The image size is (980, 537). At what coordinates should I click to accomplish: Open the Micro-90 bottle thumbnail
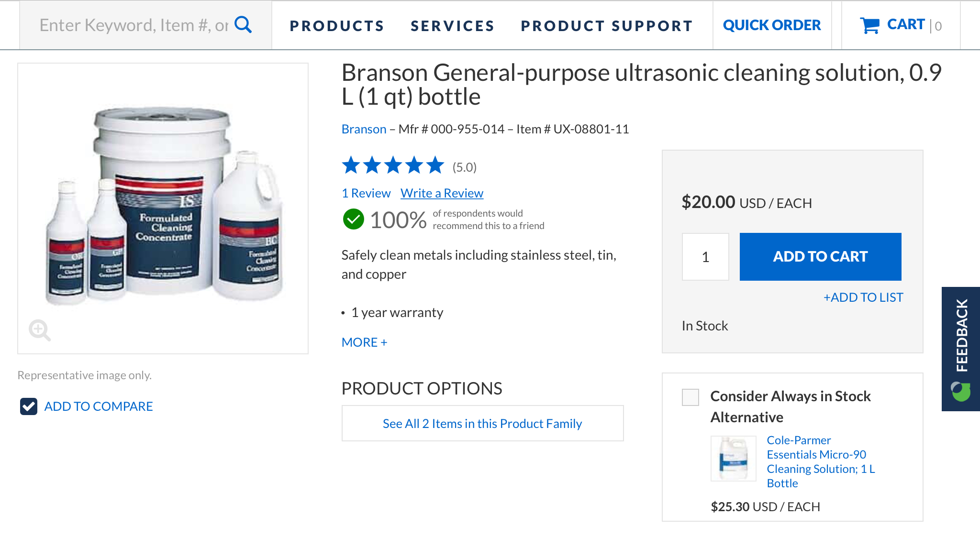click(x=733, y=458)
